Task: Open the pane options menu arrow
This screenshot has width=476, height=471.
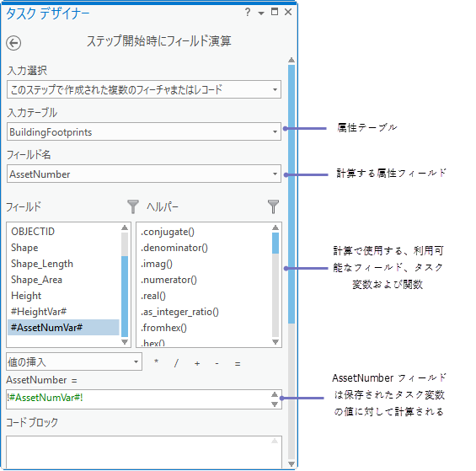Action: pos(261,13)
